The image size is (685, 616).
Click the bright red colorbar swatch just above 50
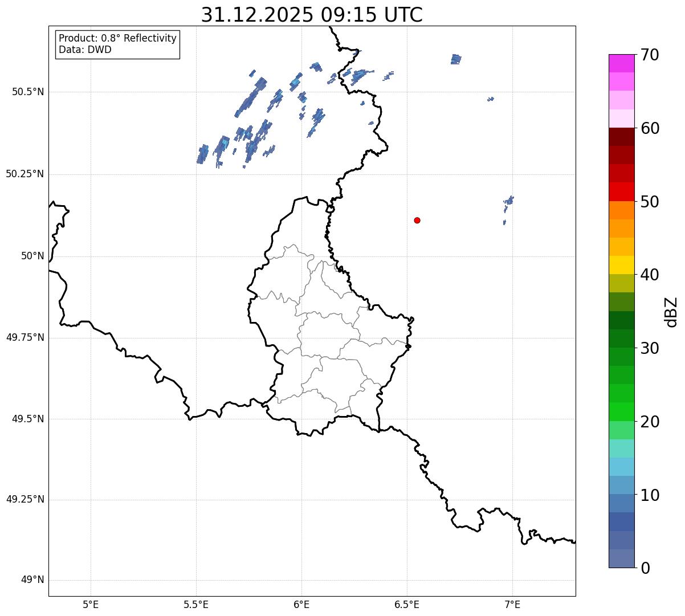point(622,191)
